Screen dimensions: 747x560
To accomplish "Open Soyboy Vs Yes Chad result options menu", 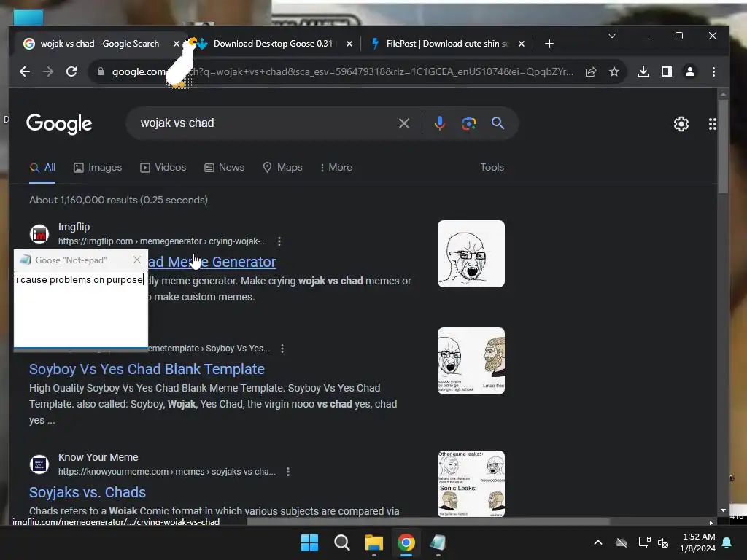I will pos(282,349).
